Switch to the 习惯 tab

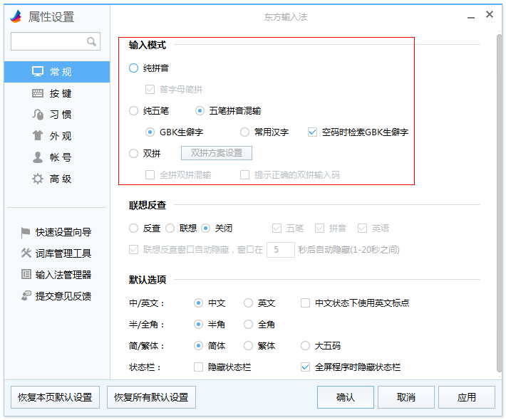[x=57, y=115]
